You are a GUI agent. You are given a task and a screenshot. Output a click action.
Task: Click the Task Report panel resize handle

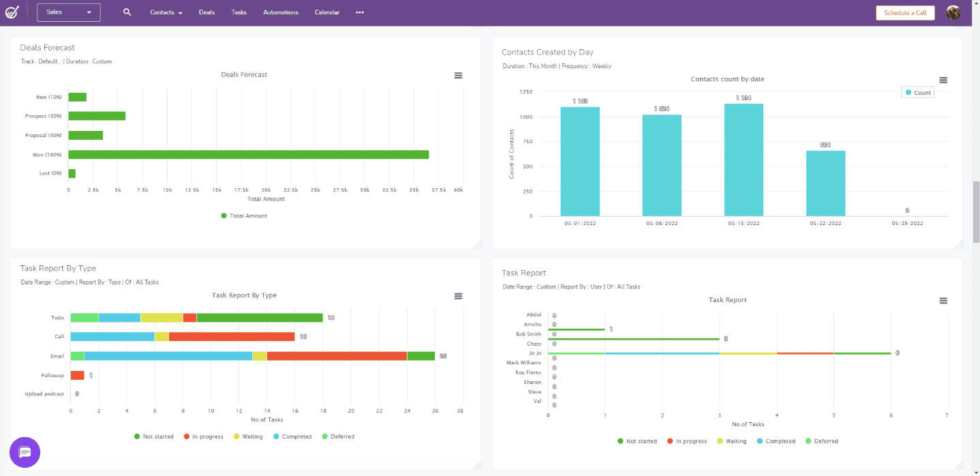point(958,465)
